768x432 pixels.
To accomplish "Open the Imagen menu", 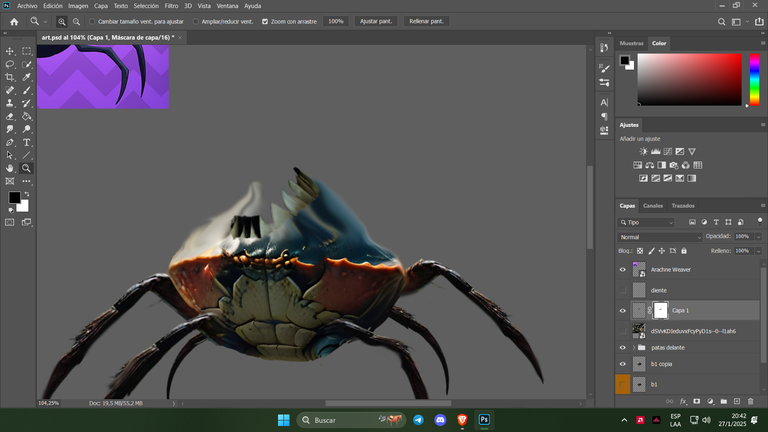I will [x=78, y=6].
